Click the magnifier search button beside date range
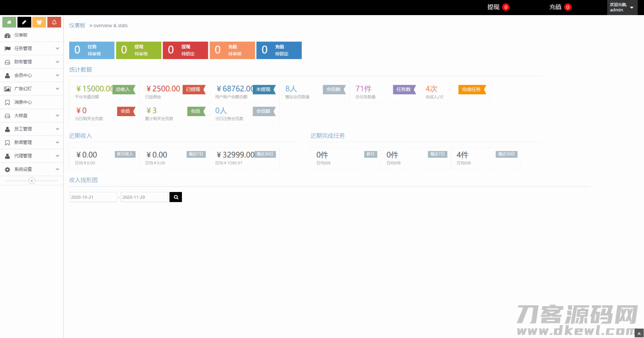Viewport: 644px width, 338px height. pos(176,197)
